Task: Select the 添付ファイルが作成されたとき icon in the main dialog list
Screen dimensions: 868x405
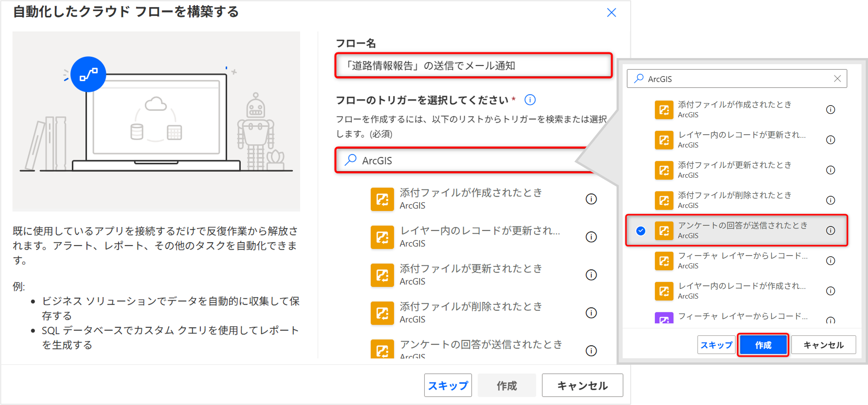Action: click(382, 199)
